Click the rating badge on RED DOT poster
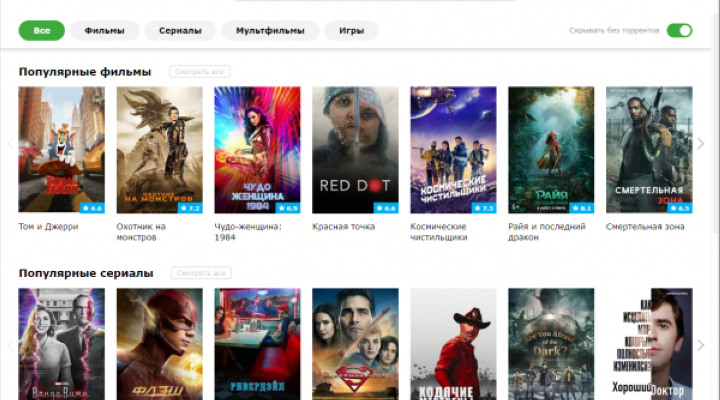Screen dimensions: 720x400 coord(386,208)
